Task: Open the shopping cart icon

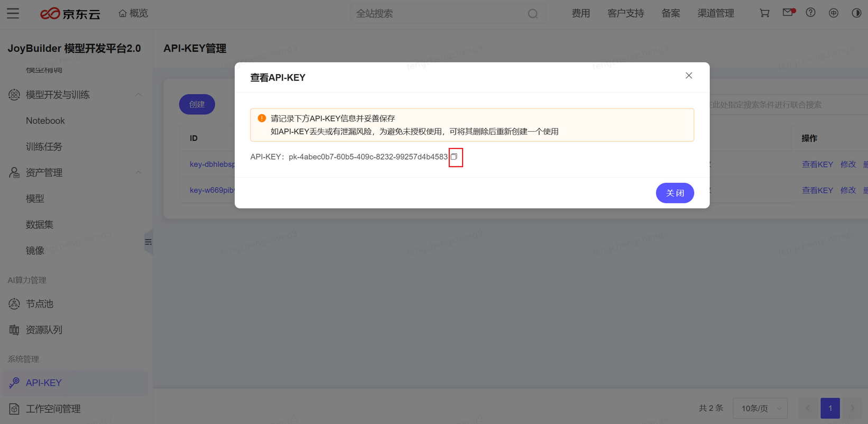Action: click(x=764, y=13)
